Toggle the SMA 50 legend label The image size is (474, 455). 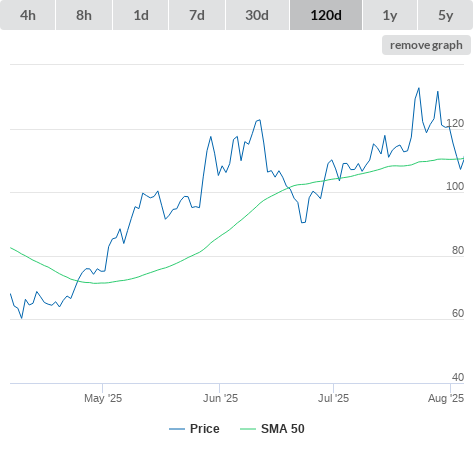pyautogui.click(x=283, y=429)
